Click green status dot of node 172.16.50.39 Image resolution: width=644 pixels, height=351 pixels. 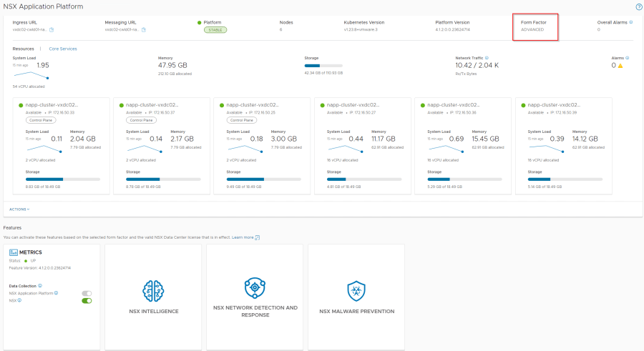coord(523,105)
